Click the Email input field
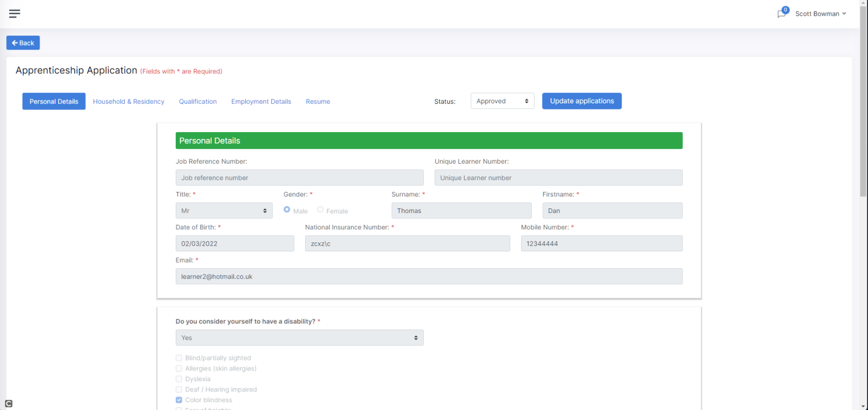This screenshot has height=410, width=868. (x=429, y=276)
